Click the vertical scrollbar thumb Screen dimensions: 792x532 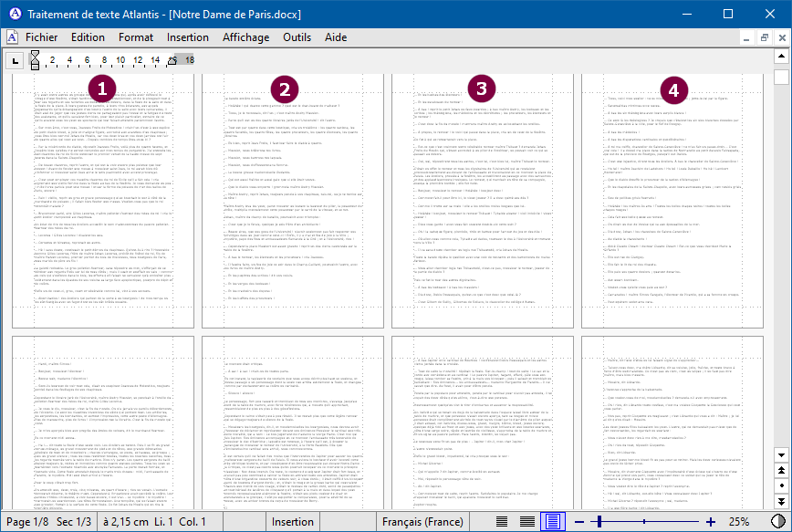click(x=781, y=77)
